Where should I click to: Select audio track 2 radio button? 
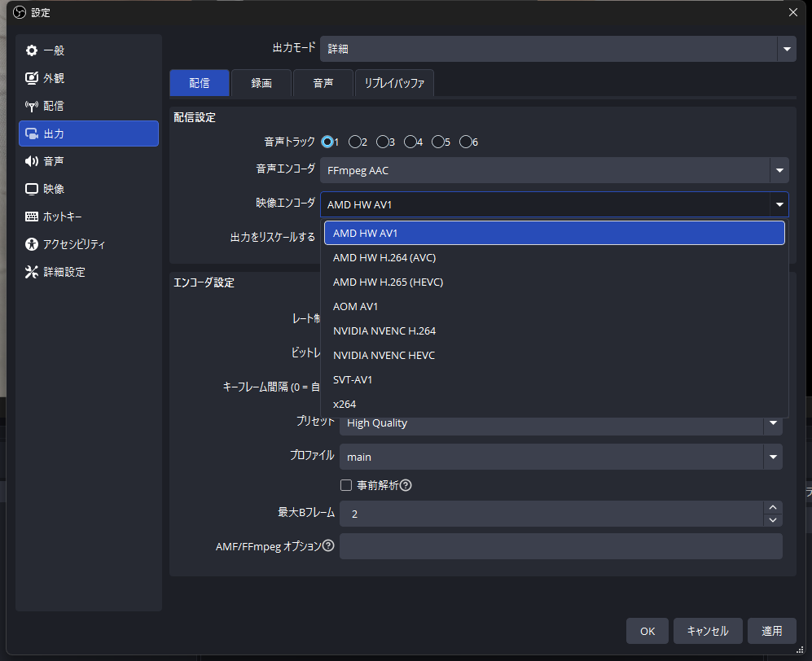pyautogui.click(x=355, y=142)
